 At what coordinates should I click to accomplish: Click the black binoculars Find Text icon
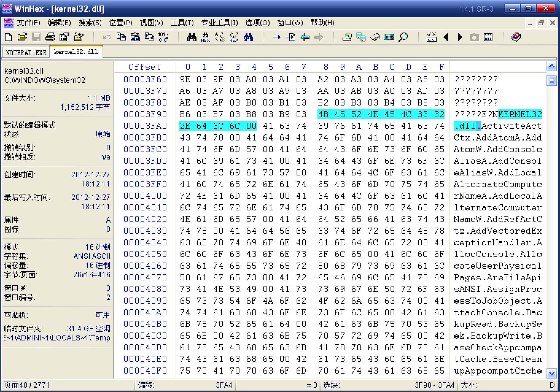[192, 37]
